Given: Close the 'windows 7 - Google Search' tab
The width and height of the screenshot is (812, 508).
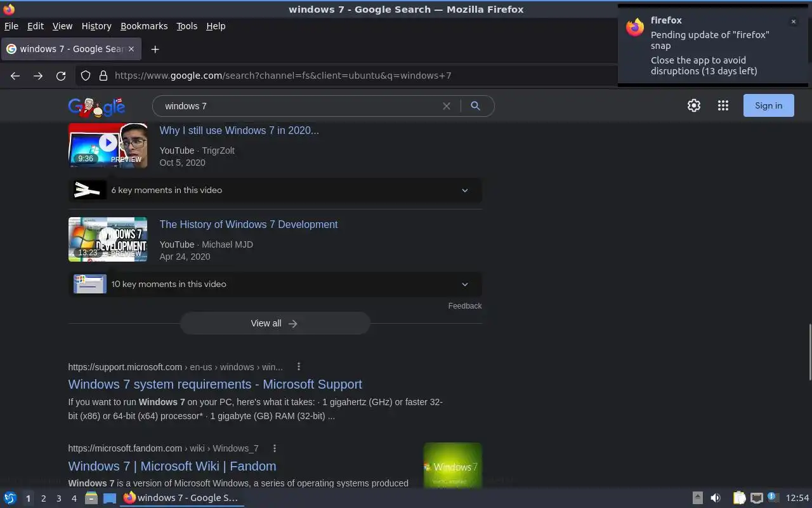Looking at the screenshot, I should tap(131, 49).
